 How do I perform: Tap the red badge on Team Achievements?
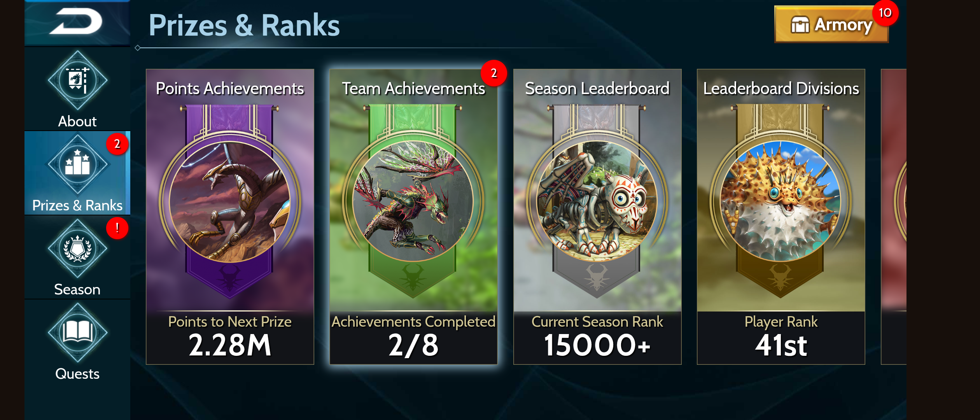pyautogui.click(x=493, y=73)
